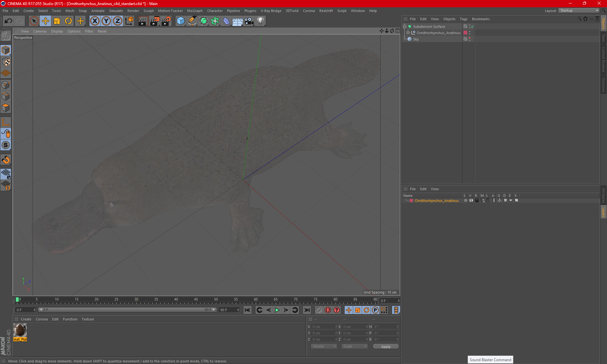Add a Subdivision Surface generator icon
Screen dimensions: 607x364
204,21
